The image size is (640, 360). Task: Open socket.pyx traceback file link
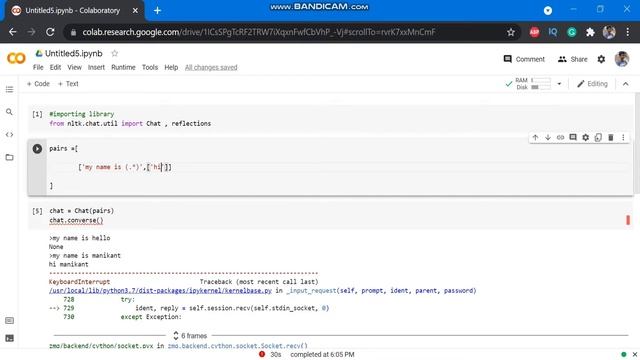click(101, 346)
